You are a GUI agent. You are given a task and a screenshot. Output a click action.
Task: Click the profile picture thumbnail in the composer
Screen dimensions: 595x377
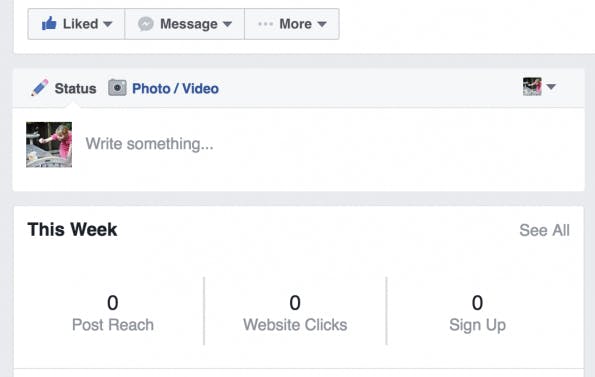49,145
